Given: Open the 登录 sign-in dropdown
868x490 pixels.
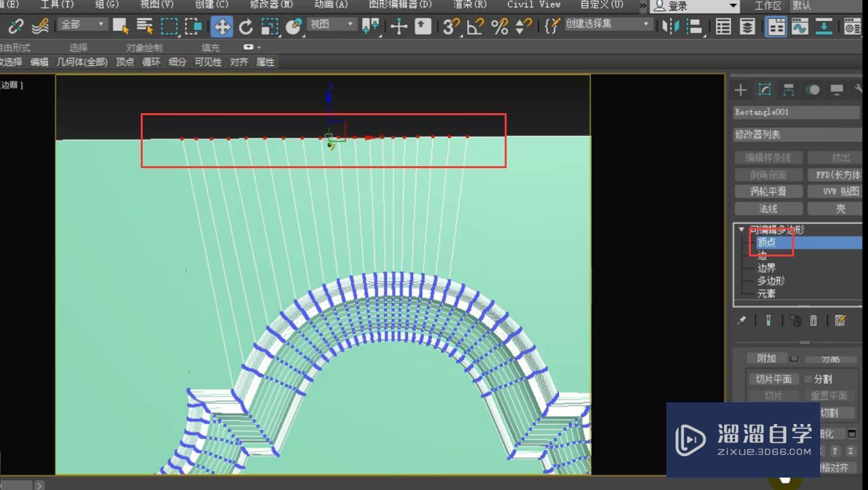Looking at the screenshot, I should pyautogui.click(x=696, y=6).
